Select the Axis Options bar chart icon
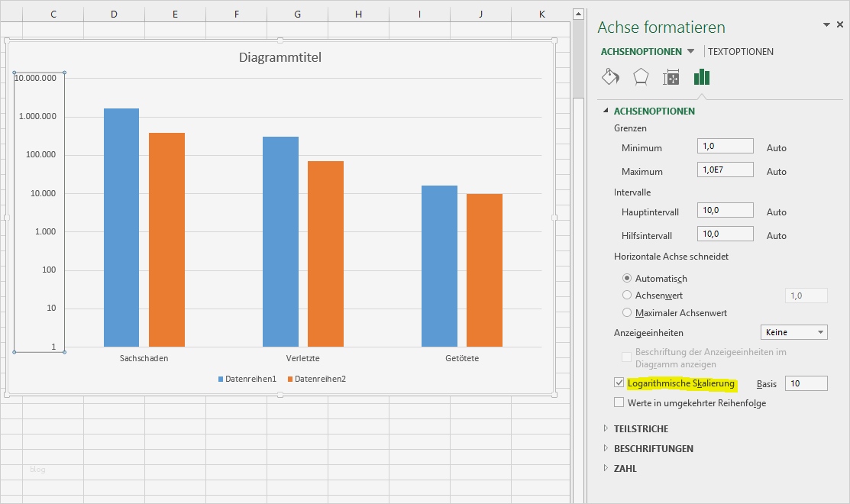The width and height of the screenshot is (850, 504). (702, 77)
